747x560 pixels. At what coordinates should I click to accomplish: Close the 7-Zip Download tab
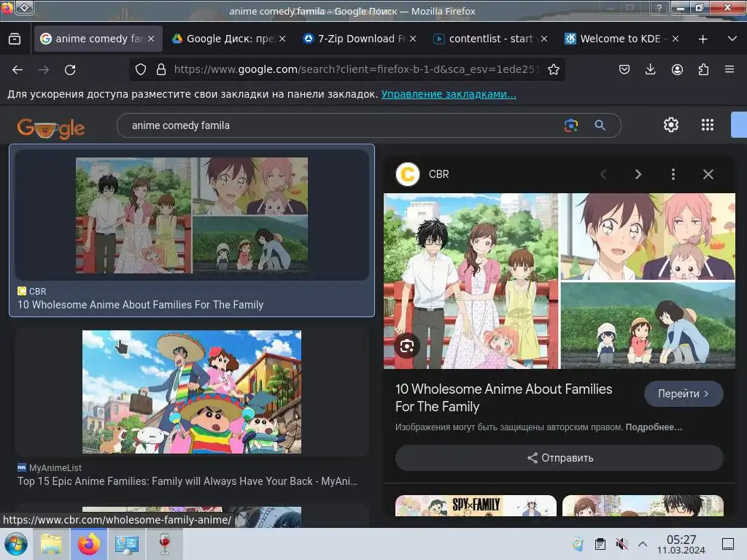point(413,39)
